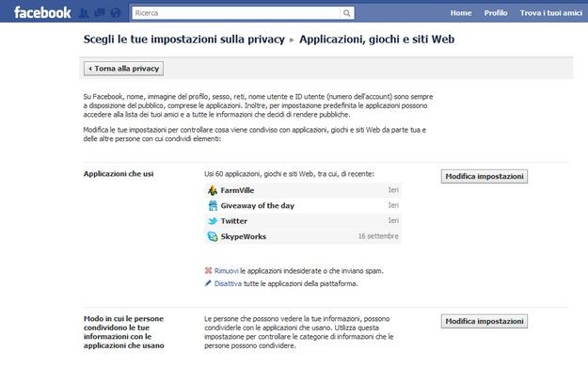Click the Facebook logo
The image size is (588, 368).
coord(42,13)
